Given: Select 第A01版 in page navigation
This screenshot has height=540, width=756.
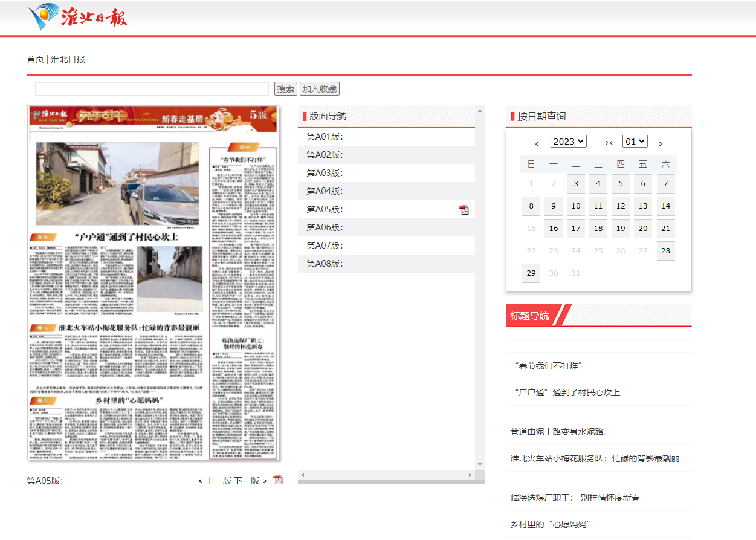Looking at the screenshot, I should (325, 137).
